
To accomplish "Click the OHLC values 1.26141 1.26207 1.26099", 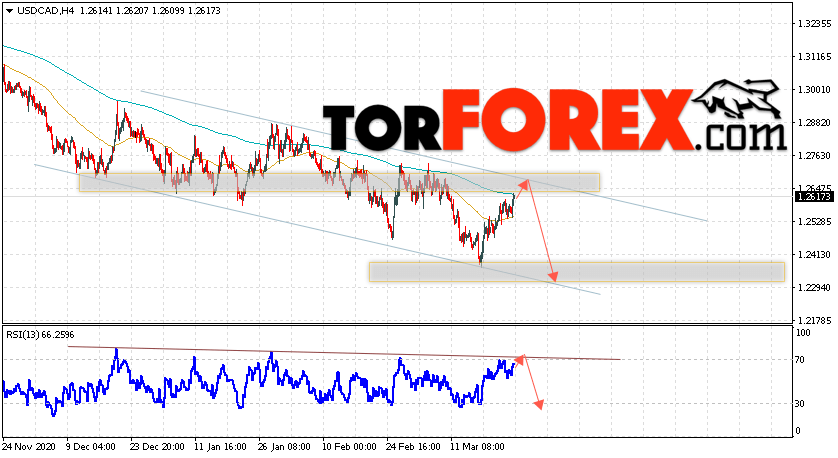I will click(x=132, y=11).
